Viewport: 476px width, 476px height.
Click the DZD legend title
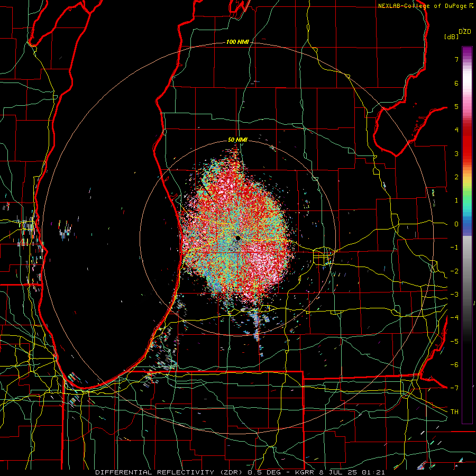[x=465, y=32]
